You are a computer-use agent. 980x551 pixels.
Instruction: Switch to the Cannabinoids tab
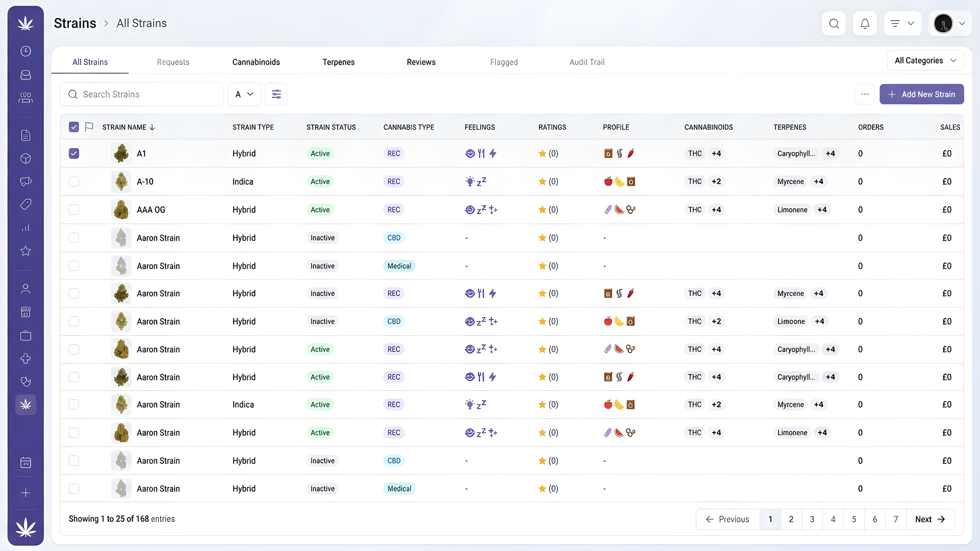[256, 62]
